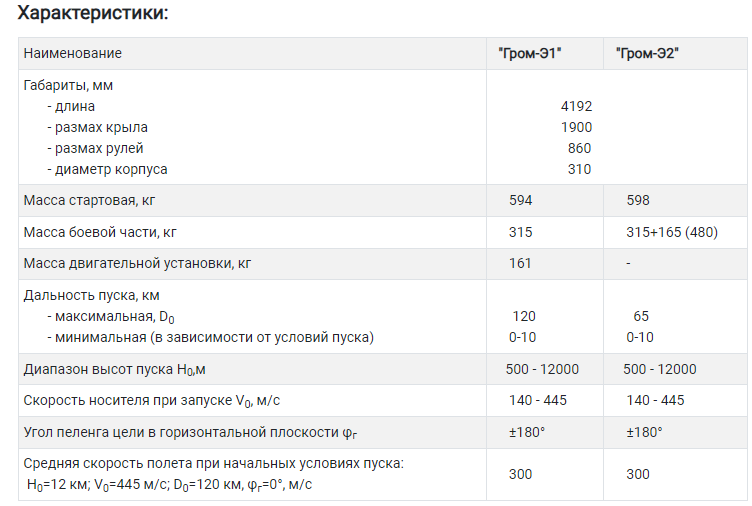This screenshot has height=506, width=752.
Task: Select the "диаметр корпуса" line
Action: pos(107,169)
